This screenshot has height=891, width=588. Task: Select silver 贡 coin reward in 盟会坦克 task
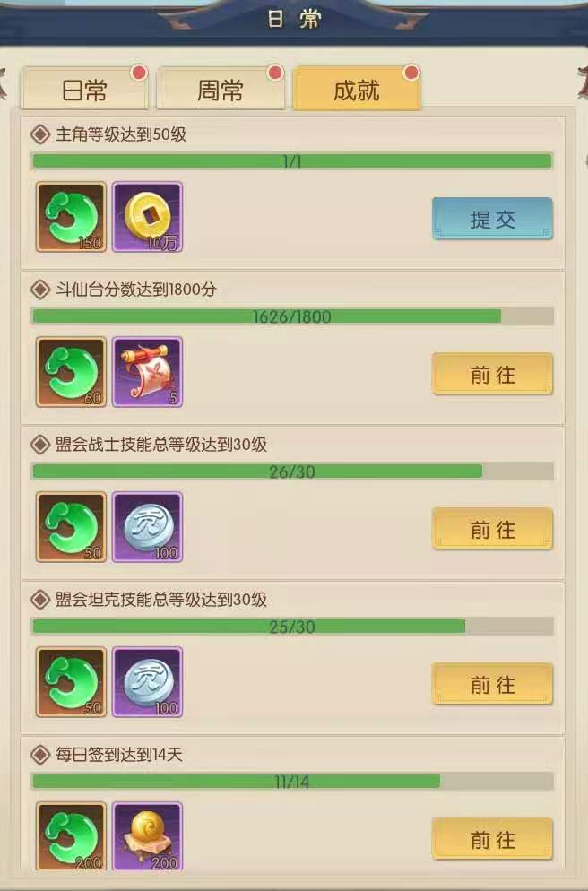point(147,682)
